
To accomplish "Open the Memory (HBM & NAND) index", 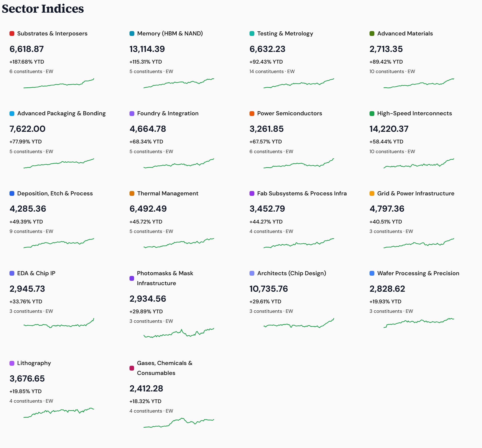I will point(170,33).
